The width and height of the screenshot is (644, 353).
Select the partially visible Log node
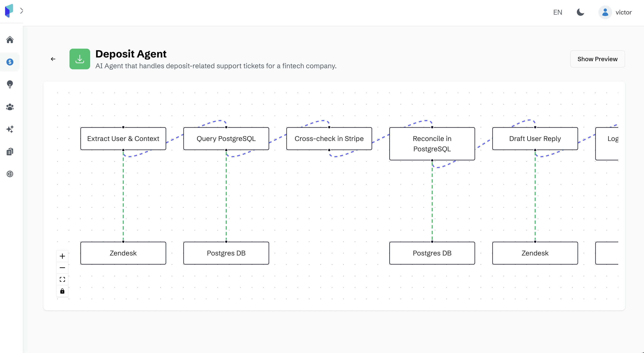[x=607, y=144]
